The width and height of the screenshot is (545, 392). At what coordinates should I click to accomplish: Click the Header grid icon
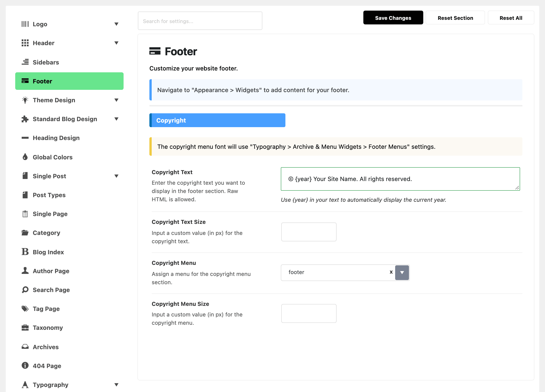[25, 43]
